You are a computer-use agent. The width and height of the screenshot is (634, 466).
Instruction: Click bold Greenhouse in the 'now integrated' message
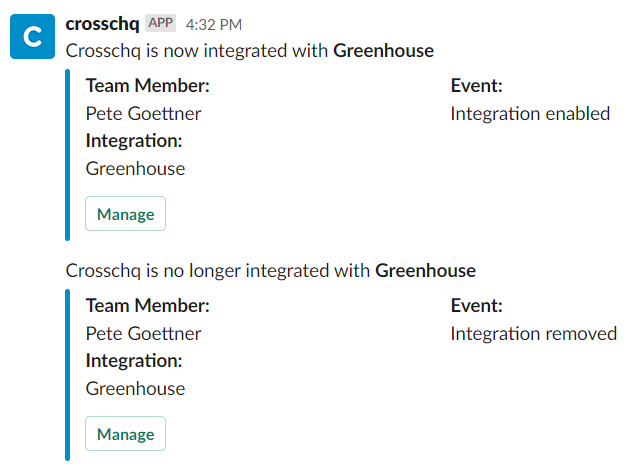point(383,51)
